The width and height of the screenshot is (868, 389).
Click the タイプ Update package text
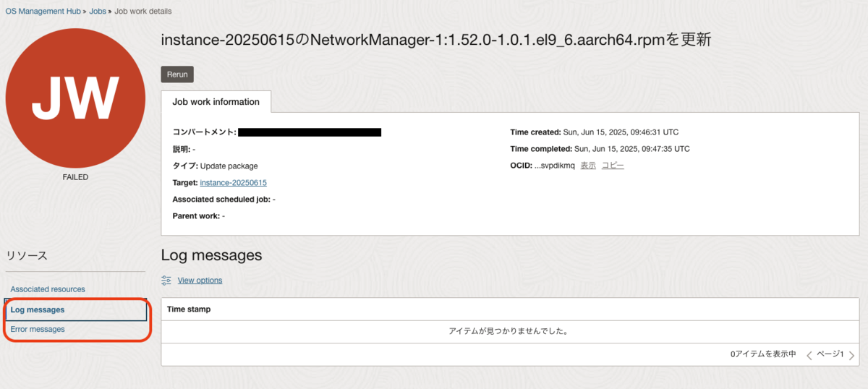215,166
